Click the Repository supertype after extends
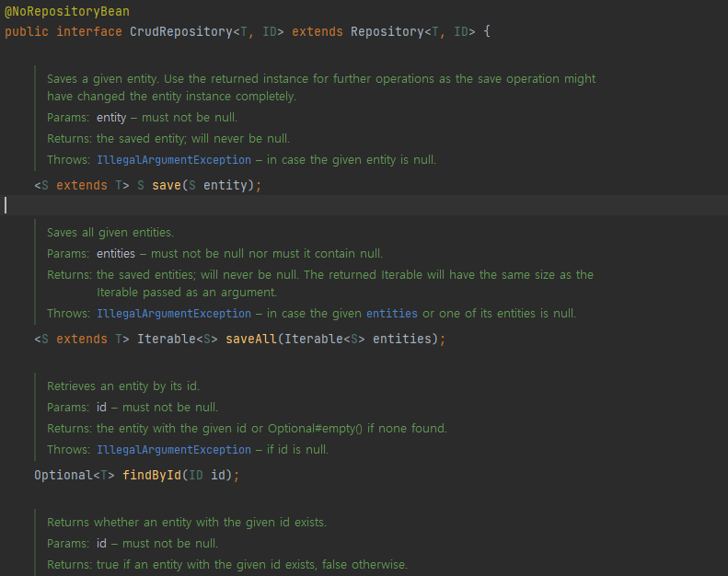Viewport: 728px width, 576px height. 387,31
